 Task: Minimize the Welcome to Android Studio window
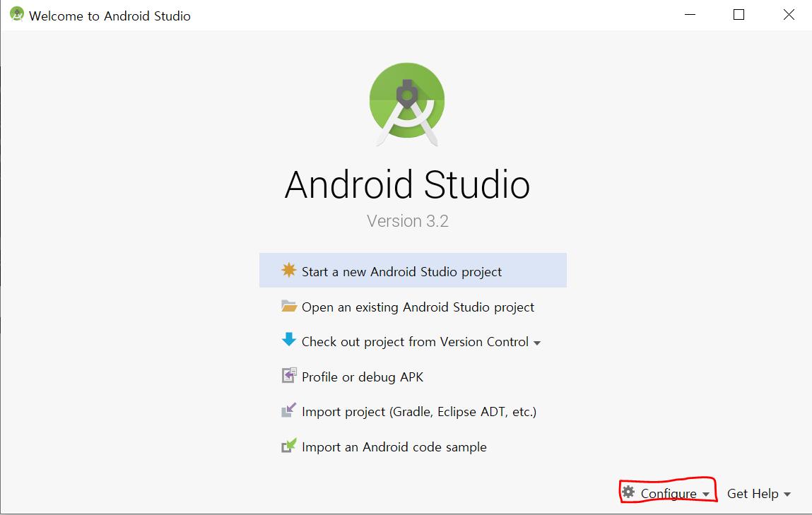click(690, 15)
